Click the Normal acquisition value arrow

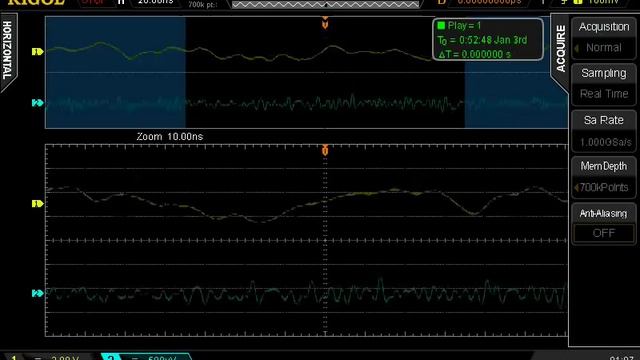[577, 48]
